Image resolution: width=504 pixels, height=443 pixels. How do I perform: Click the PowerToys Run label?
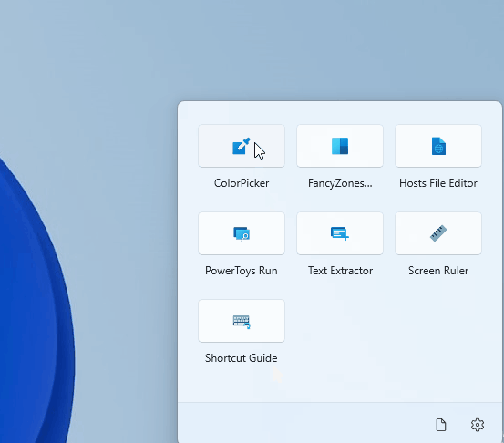[242, 271]
